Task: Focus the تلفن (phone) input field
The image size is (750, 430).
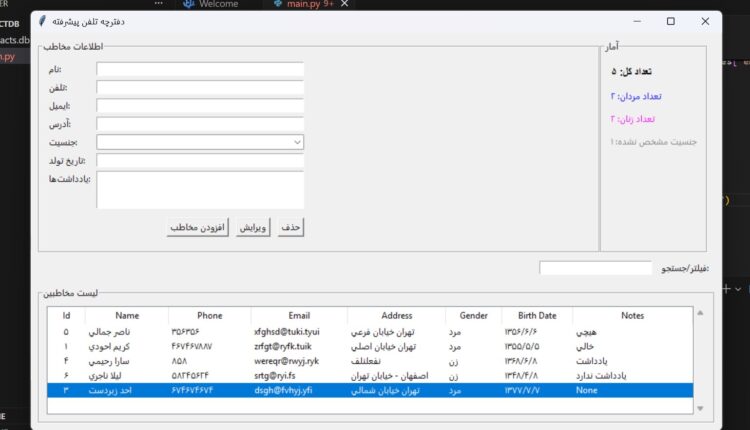Action: [x=200, y=88]
